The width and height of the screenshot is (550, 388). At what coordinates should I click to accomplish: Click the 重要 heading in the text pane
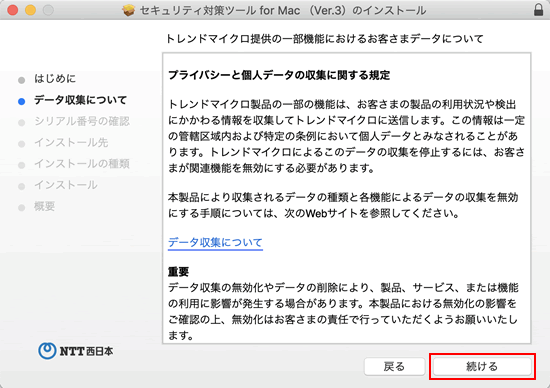pos(179,272)
